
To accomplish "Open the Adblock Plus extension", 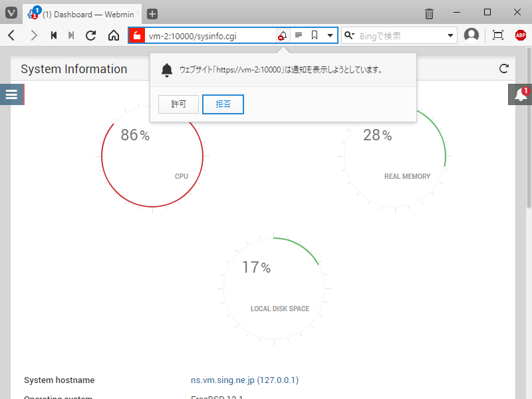I will (519, 35).
